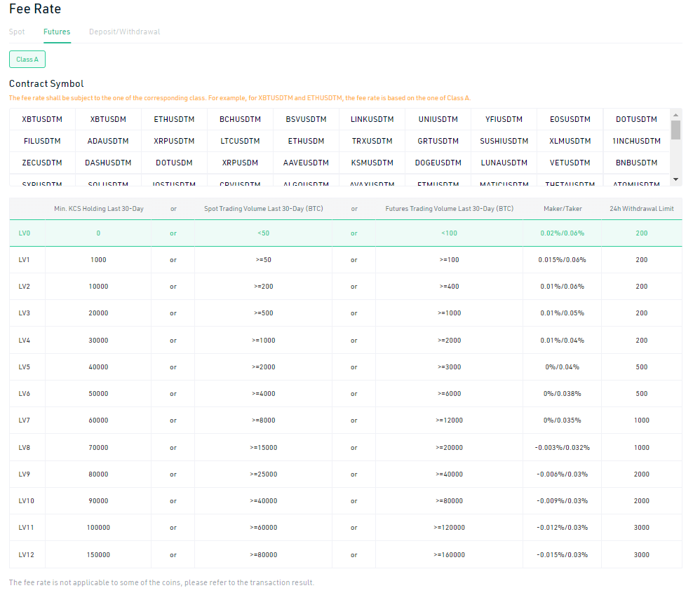700x595 pixels.
Task: Select the ETHUSDTM contract symbol
Action: (x=174, y=119)
